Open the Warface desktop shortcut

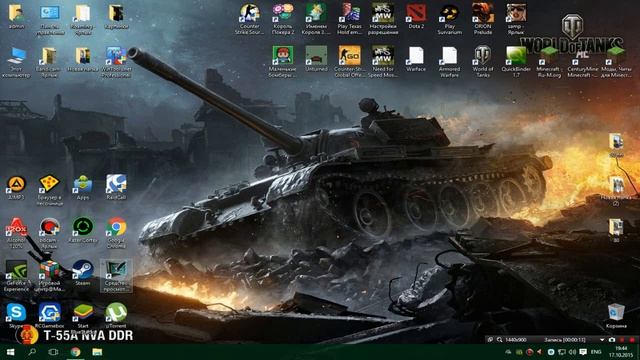pos(416,59)
